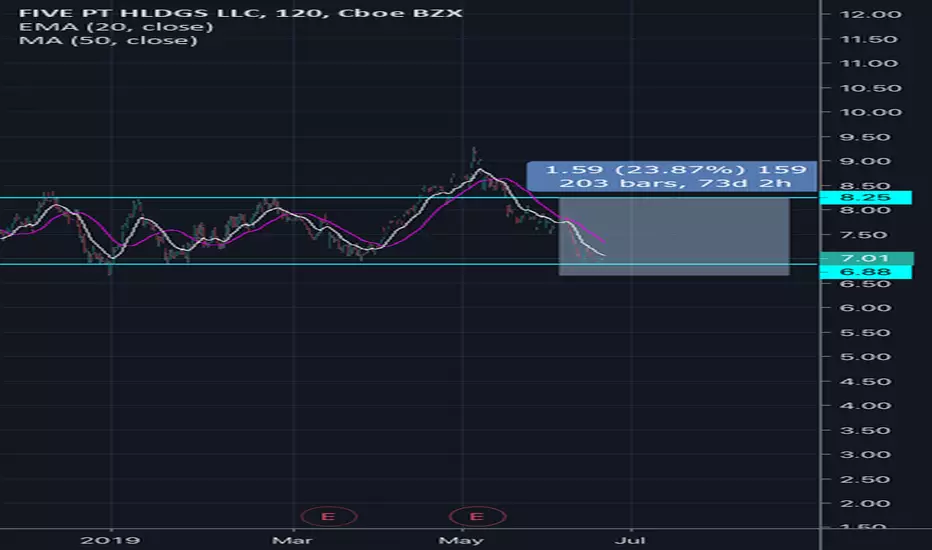Click the 1.59 (23.87%) measurement label

[672, 176]
